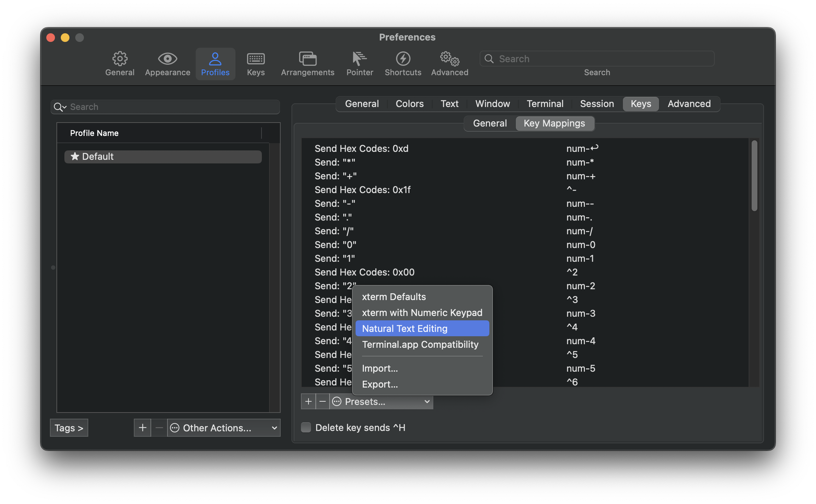Image resolution: width=816 pixels, height=504 pixels.
Task: Select the 'Send: "."' mapping row
Action: 524,217
